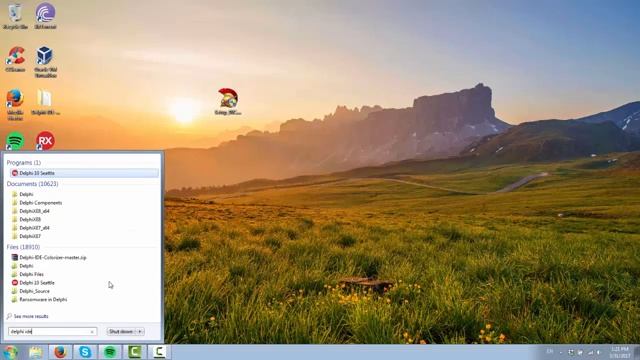This screenshot has width=640, height=360.
Task: Click the white Camtasia recorder taskbar icon
Action: pyautogui.click(x=160, y=352)
